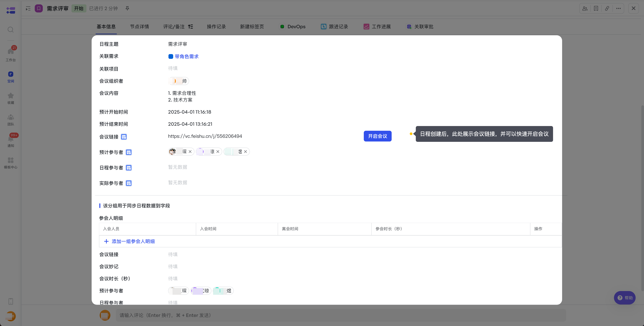Switch to the 工作进展 tab
644x326 pixels.
pos(377,27)
